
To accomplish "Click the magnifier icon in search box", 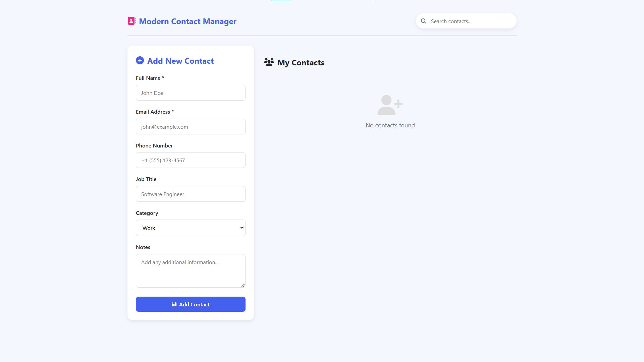I will pos(424,21).
